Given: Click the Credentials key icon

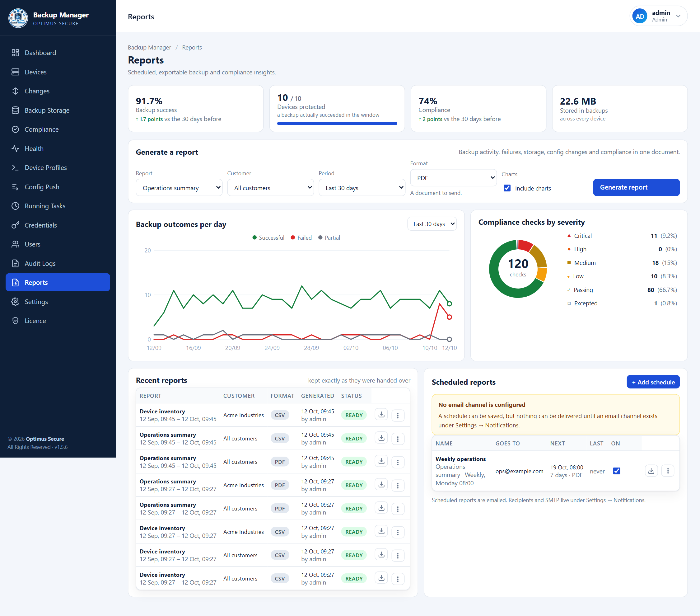Looking at the screenshot, I should coord(16,225).
